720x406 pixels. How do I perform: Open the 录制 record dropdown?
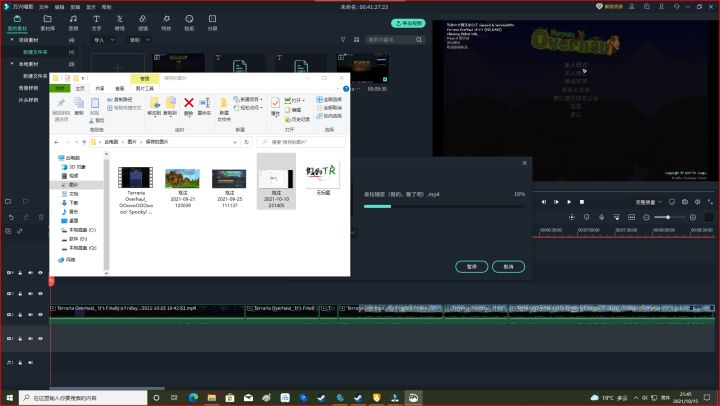pos(140,40)
